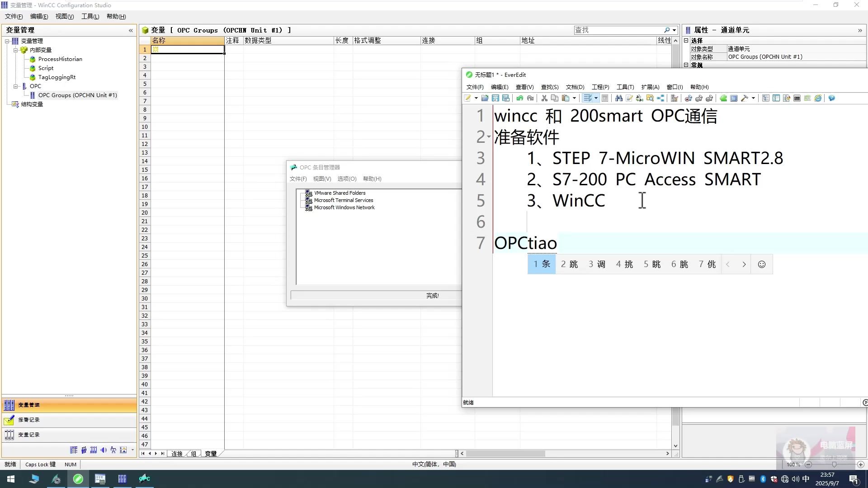Collapse the 变量管理 navigation pane

[131, 30]
